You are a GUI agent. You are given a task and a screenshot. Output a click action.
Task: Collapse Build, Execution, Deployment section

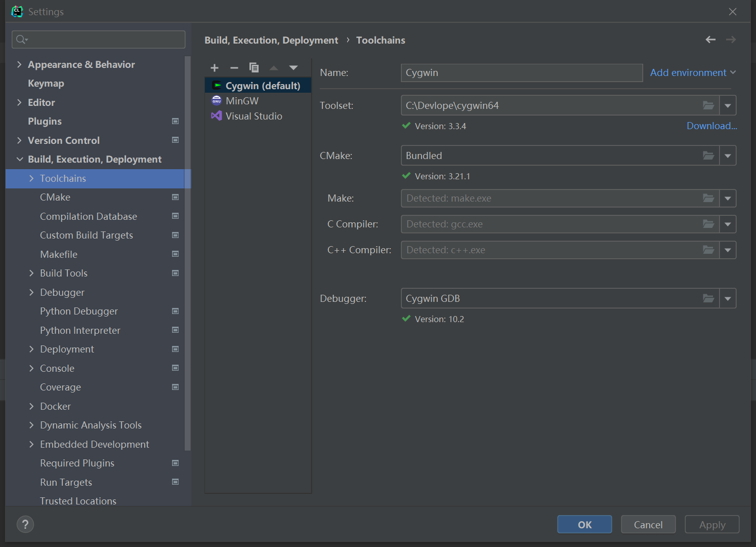(19, 159)
